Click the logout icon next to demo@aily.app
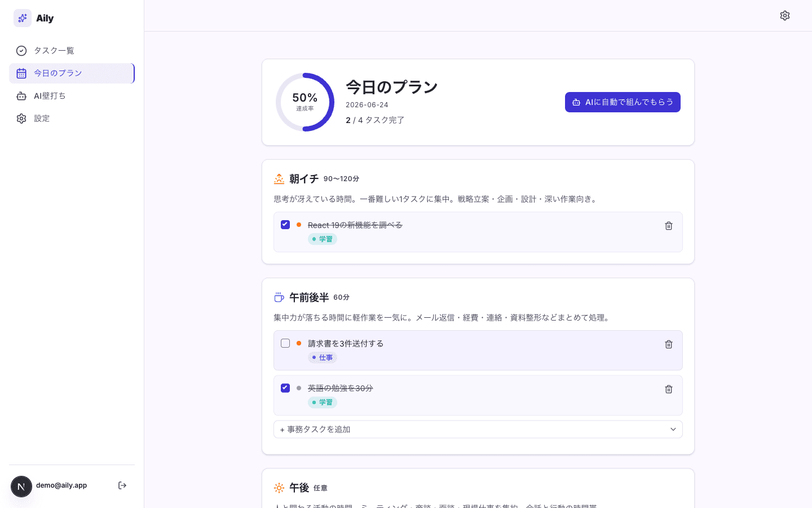The height and width of the screenshot is (508, 812). (122, 485)
